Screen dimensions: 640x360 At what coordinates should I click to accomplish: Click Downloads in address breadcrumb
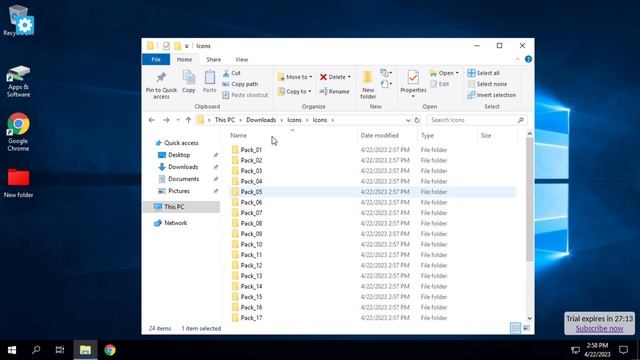[x=261, y=120]
